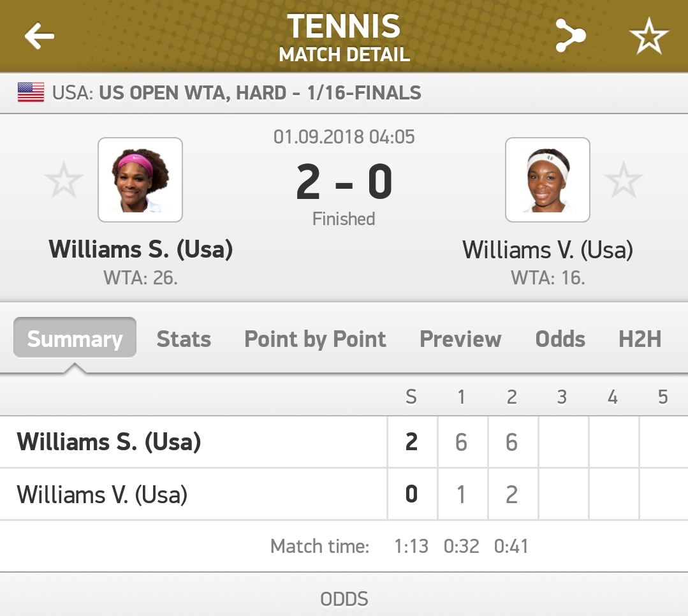
Task: Favorite Williams V. with star toggle
Action: click(x=623, y=180)
